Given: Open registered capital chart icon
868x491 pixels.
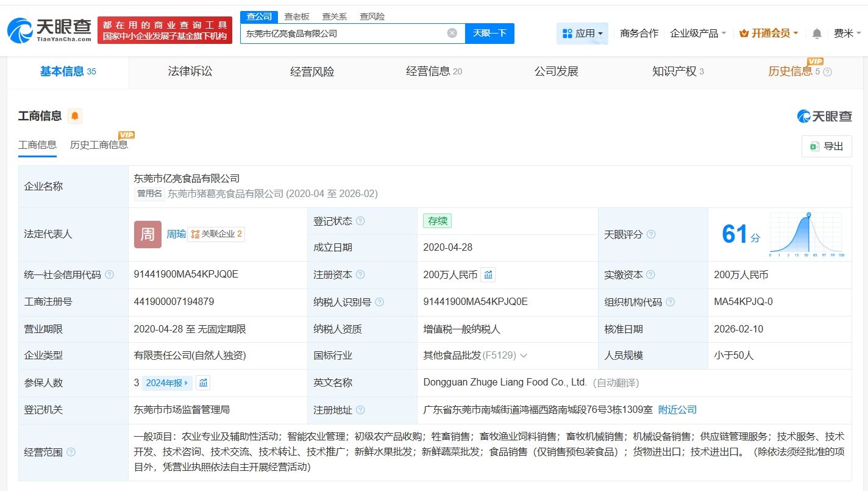Looking at the screenshot, I should tap(488, 275).
